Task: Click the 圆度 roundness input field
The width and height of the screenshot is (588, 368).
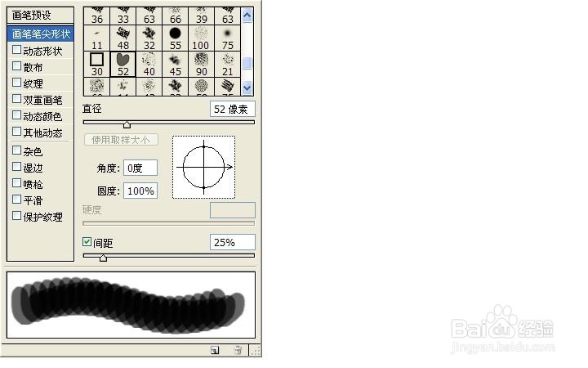Action: click(140, 191)
